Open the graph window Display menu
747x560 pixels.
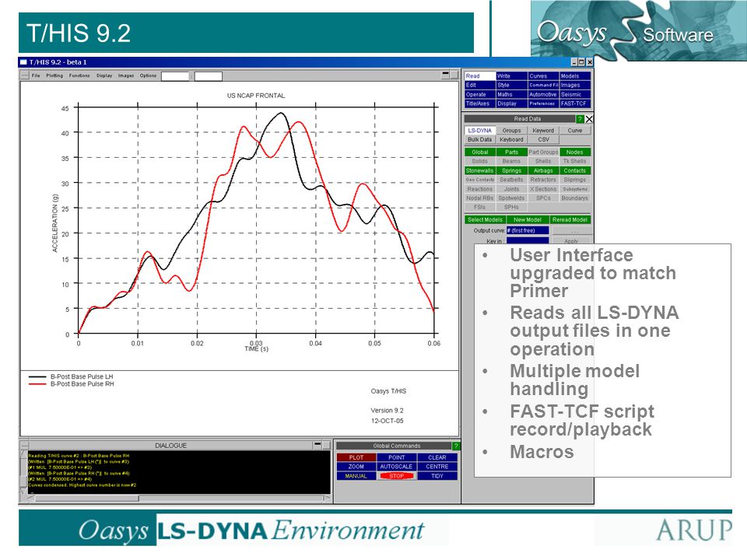coord(104,75)
